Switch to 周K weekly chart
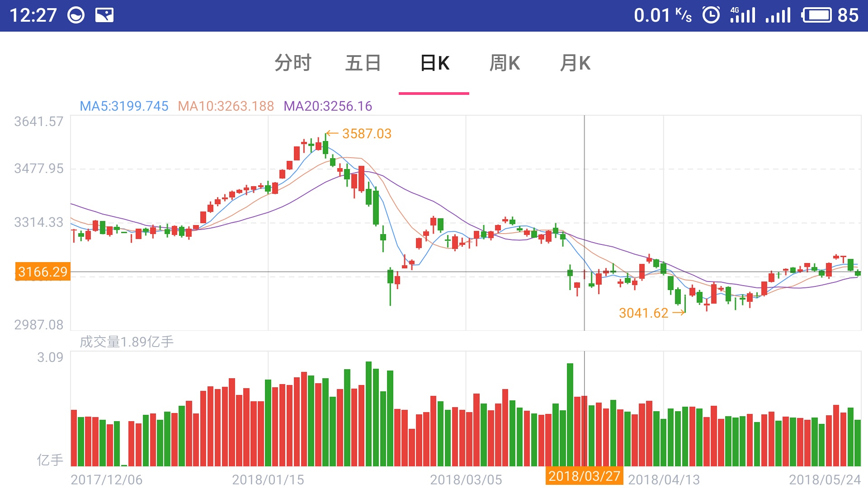868x488 pixels. pyautogui.click(x=505, y=63)
